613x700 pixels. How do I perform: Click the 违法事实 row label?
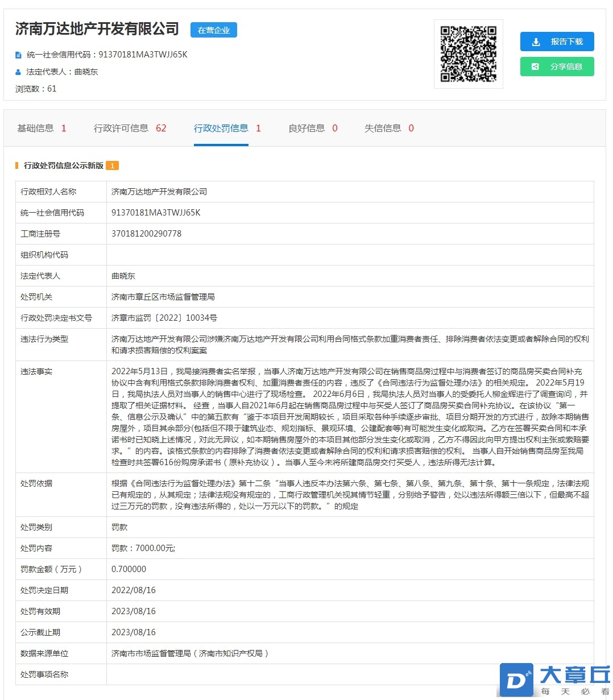point(36,371)
